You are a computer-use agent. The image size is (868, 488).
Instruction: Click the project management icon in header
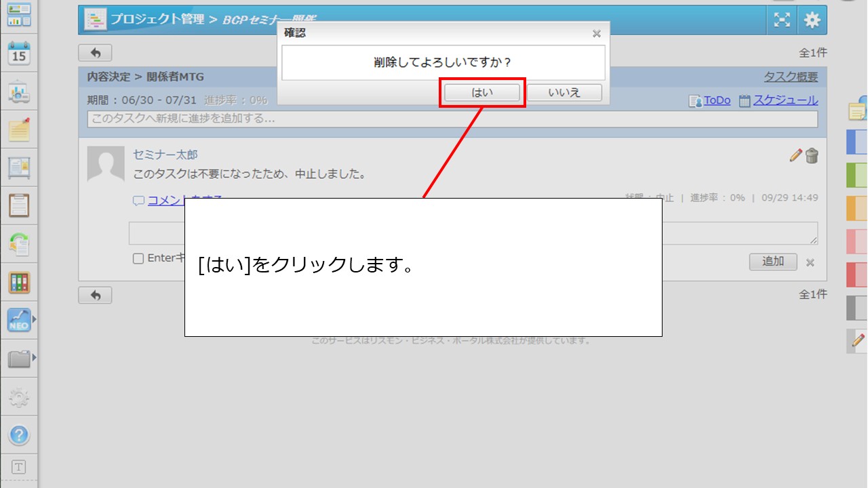[95, 20]
